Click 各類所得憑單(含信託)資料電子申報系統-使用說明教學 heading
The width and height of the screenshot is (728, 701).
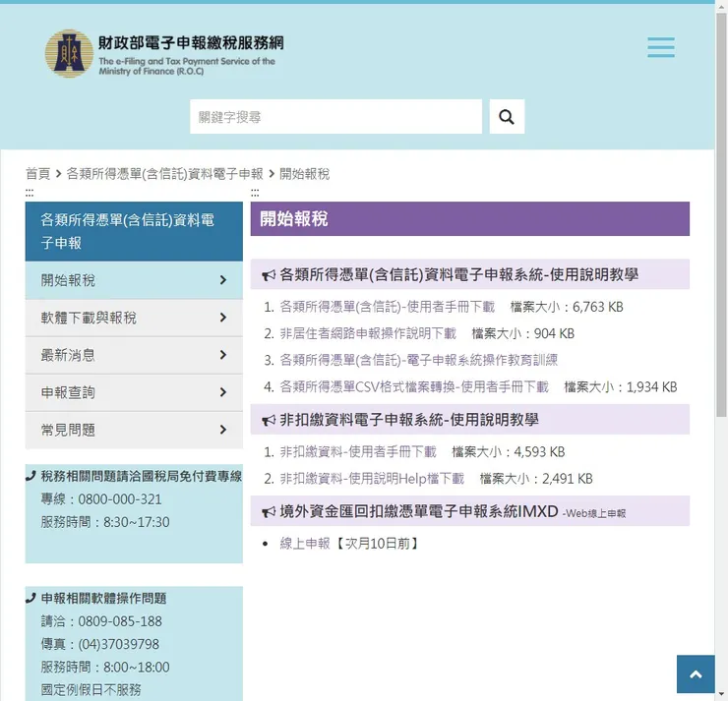458,274
